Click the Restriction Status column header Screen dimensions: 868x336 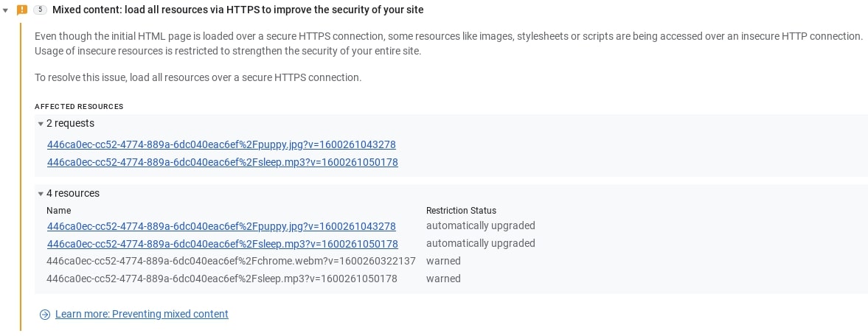tap(461, 211)
